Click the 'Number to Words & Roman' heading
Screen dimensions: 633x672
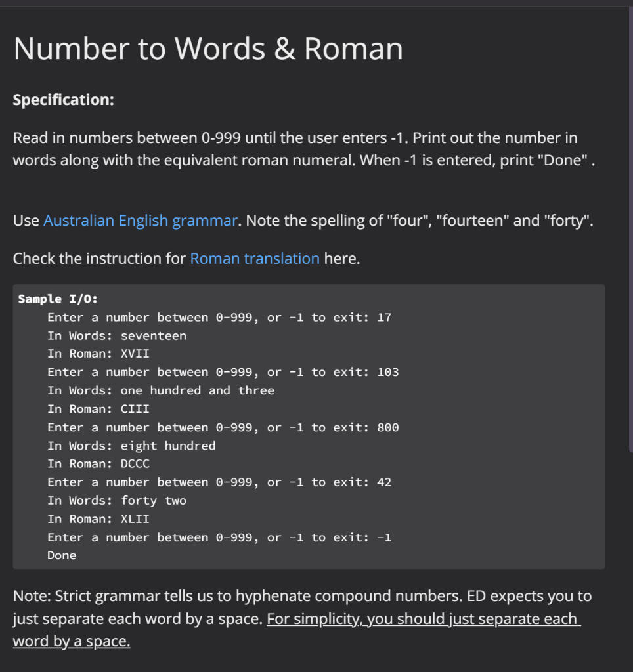click(208, 49)
